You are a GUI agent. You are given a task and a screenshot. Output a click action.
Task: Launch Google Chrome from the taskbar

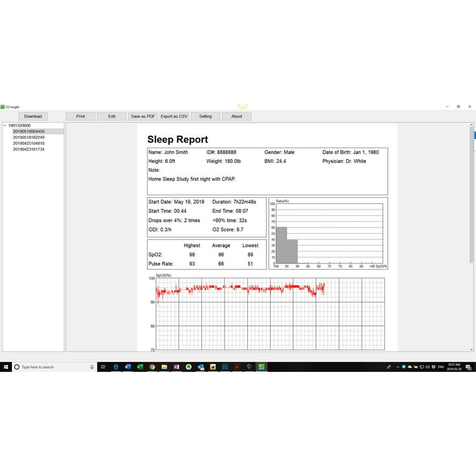point(152,367)
